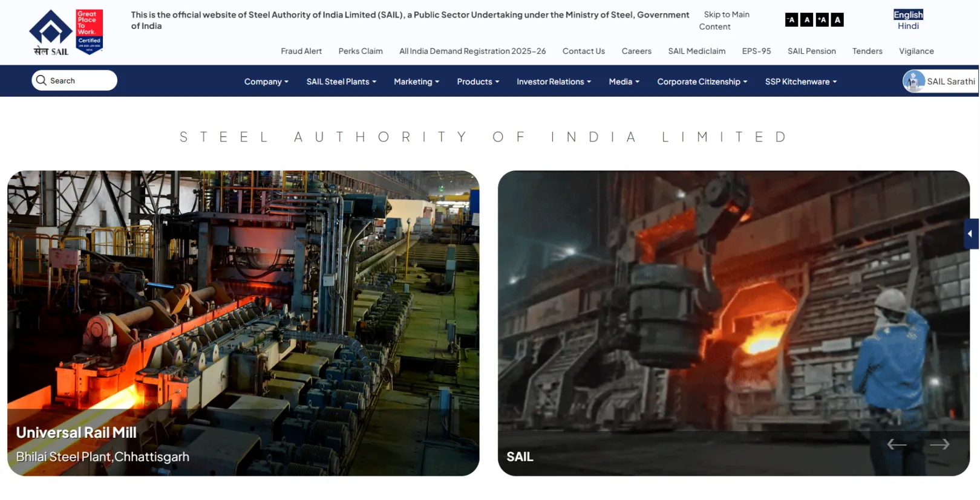
Task: Expand the Investor Relations dropdown
Action: [554, 82]
